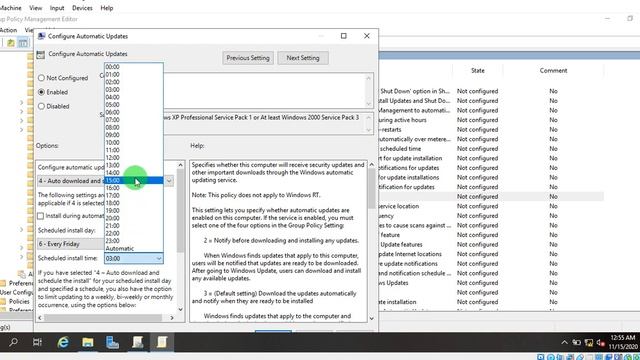Select the 'Update features' policy row
640x360 pixels.
491,244
